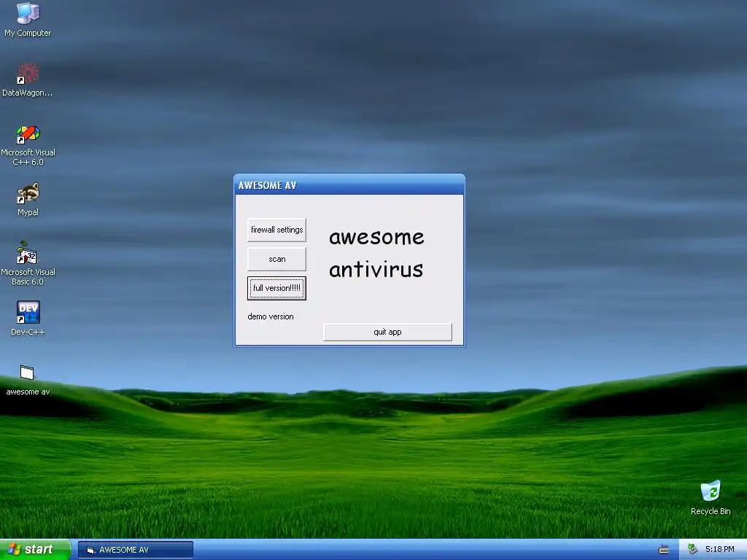Open the firewall settings button
747x560 pixels.
tap(276, 230)
